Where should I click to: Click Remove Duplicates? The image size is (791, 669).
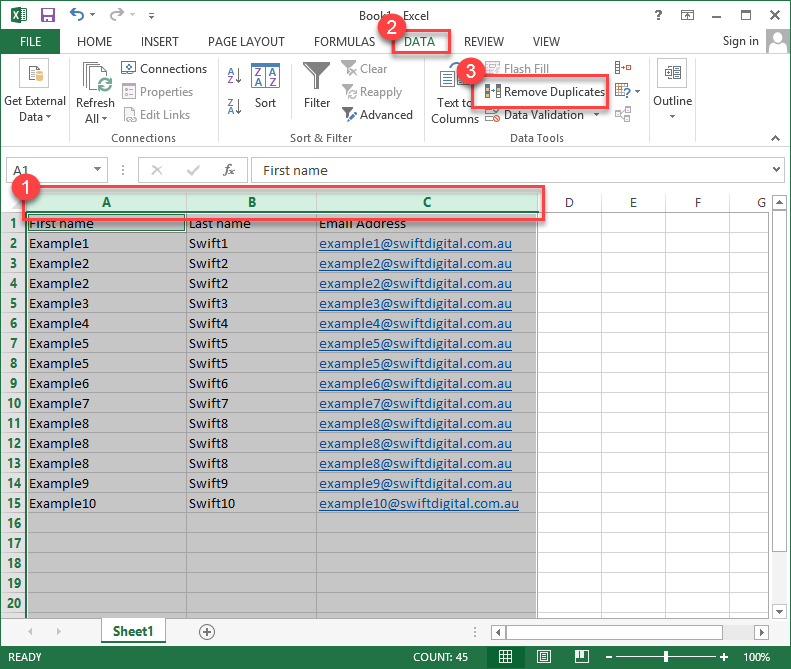pyautogui.click(x=545, y=92)
